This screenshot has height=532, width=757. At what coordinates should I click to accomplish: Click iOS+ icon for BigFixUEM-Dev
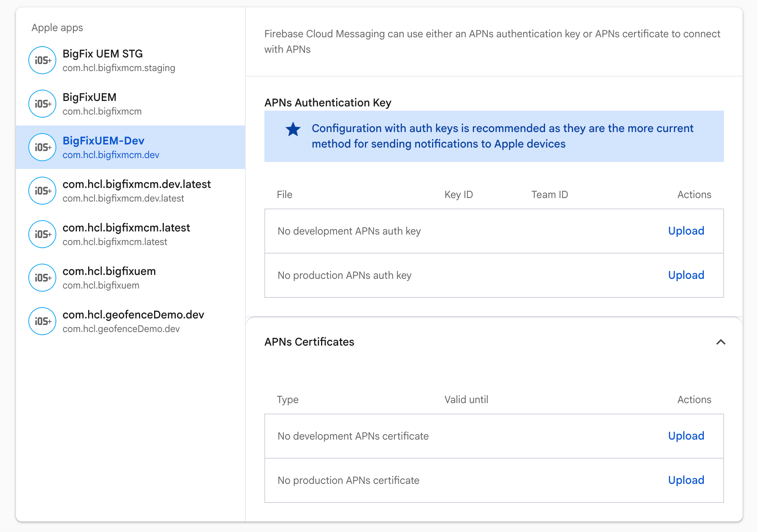(x=42, y=147)
